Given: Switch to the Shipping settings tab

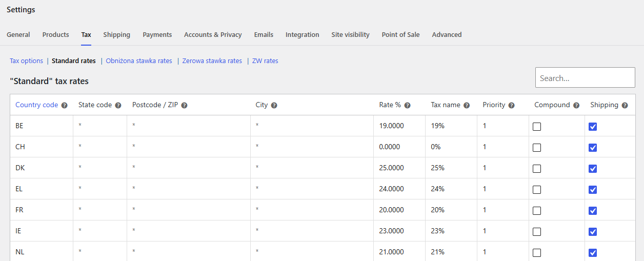Looking at the screenshot, I should (116, 35).
